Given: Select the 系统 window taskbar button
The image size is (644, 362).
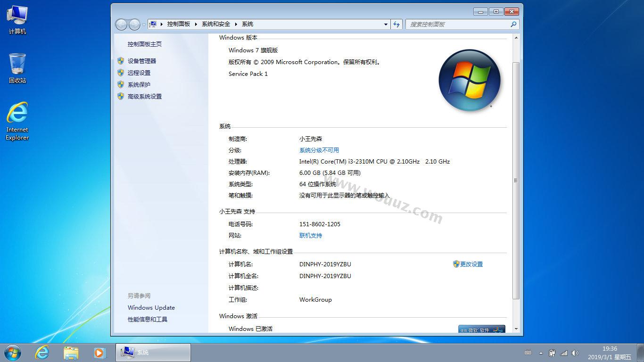Looking at the screenshot, I should click(153, 353).
